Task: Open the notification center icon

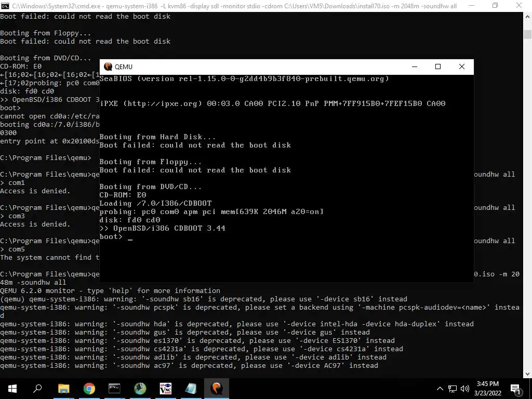Action: coord(515,389)
